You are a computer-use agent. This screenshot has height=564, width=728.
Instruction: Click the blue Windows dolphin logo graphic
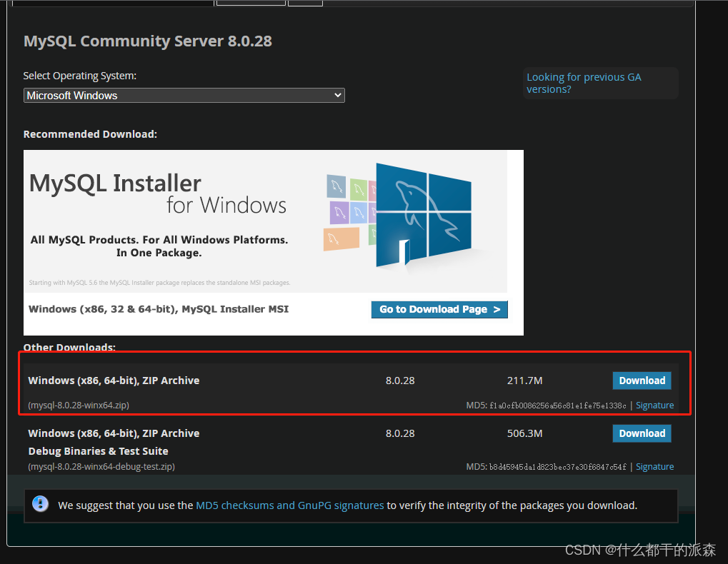click(424, 215)
